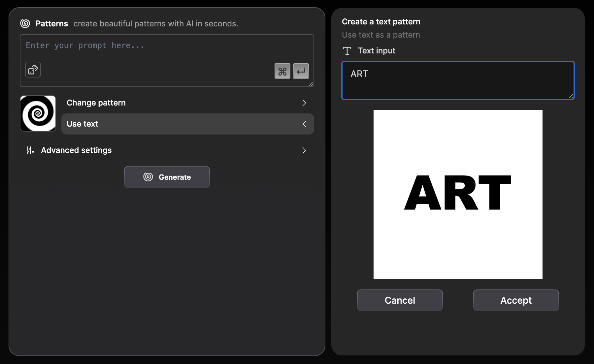Click the Text input field containing ART
Image resolution: width=594 pixels, height=364 pixels.
coord(458,80)
